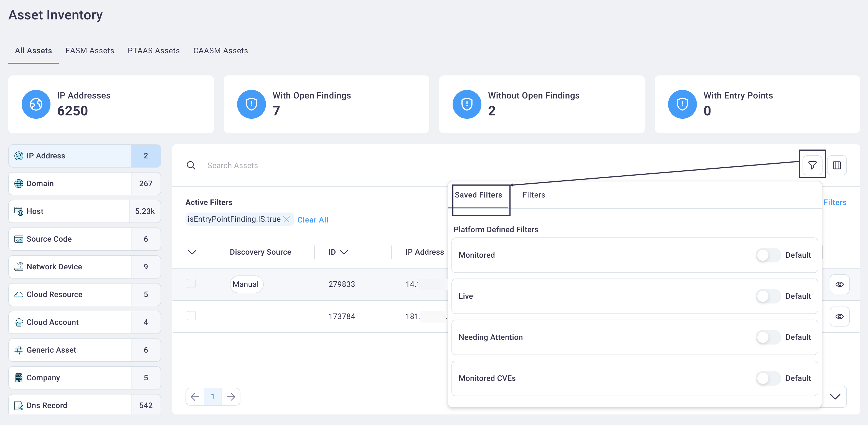Click the Company building icon
868x425 pixels.
[x=19, y=378]
